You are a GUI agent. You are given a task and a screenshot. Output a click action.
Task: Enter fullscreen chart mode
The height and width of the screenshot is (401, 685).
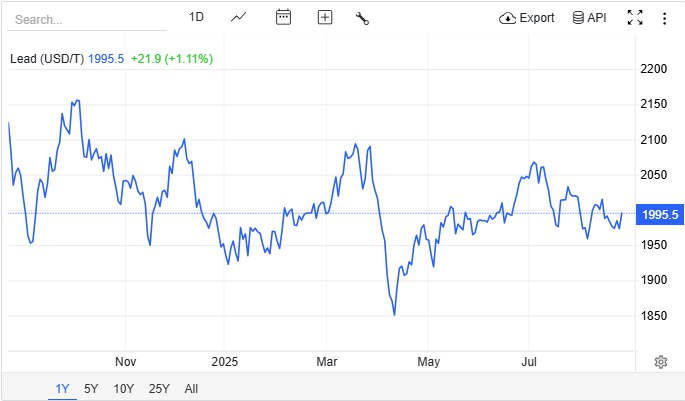[634, 17]
